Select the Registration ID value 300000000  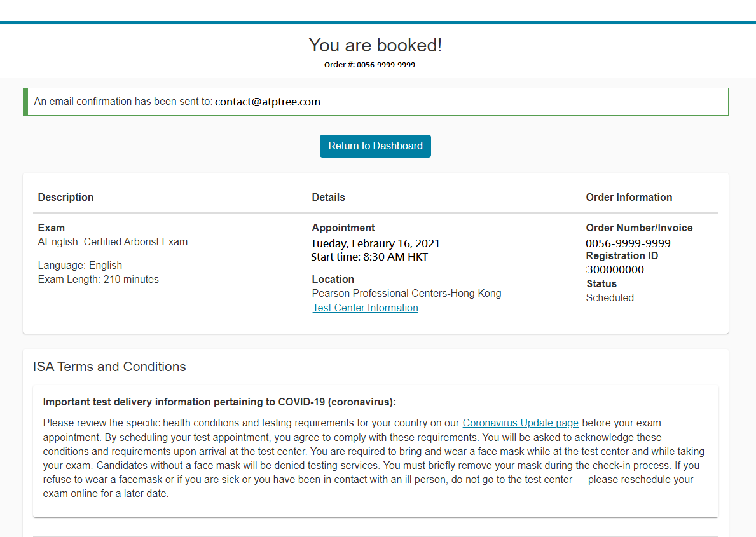(x=615, y=269)
